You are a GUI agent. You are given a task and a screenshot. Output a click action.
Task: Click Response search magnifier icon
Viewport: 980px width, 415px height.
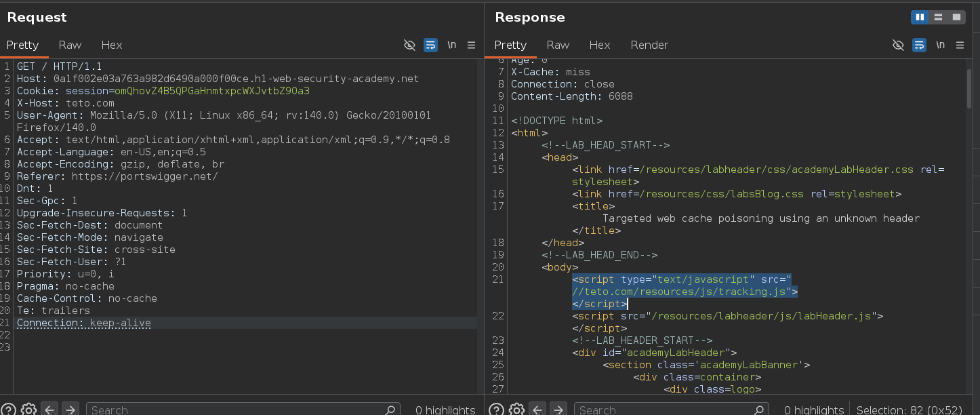tap(759, 410)
